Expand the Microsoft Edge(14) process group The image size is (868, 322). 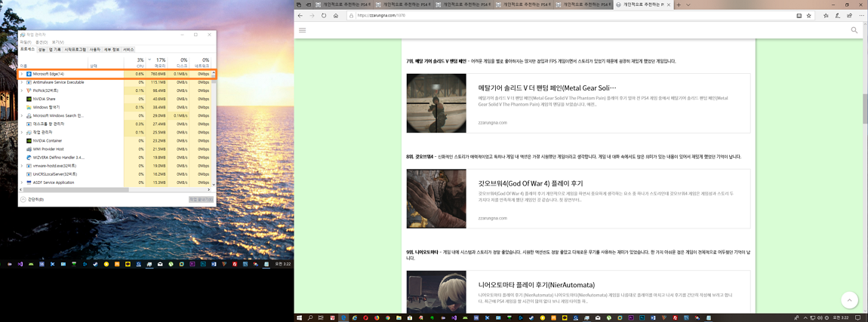[x=22, y=74]
